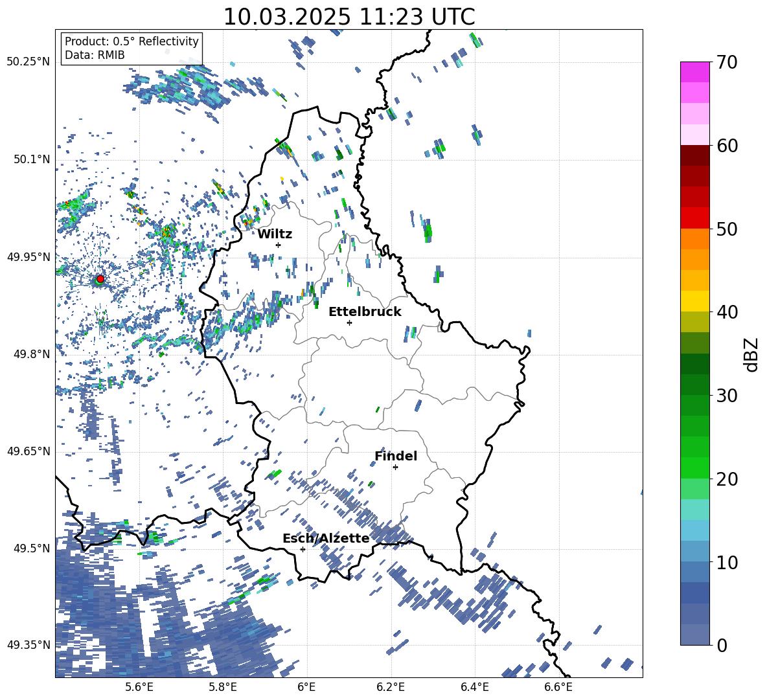Click the 5.6°E longitude label
The width and height of the screenshot is (767, 700).
coord(139,687)
